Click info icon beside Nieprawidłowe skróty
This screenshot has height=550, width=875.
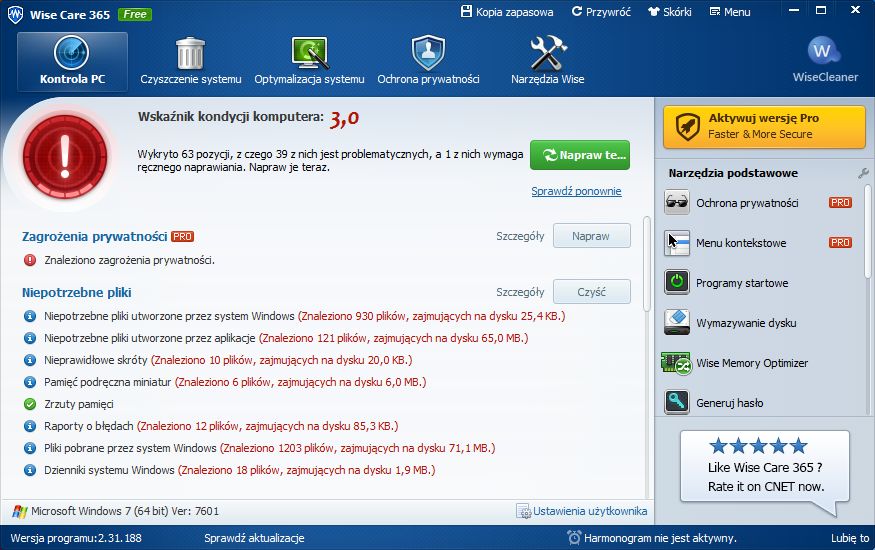[x=30, y=360]
